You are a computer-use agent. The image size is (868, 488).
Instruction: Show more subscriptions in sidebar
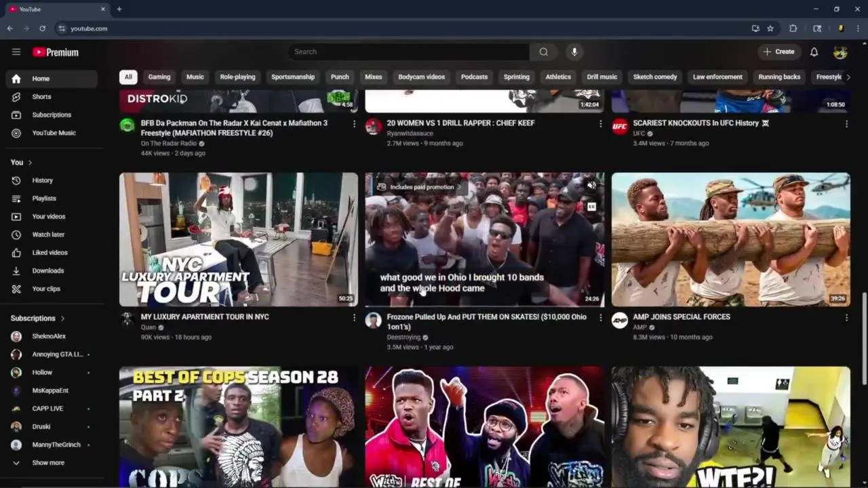[52, 463]
